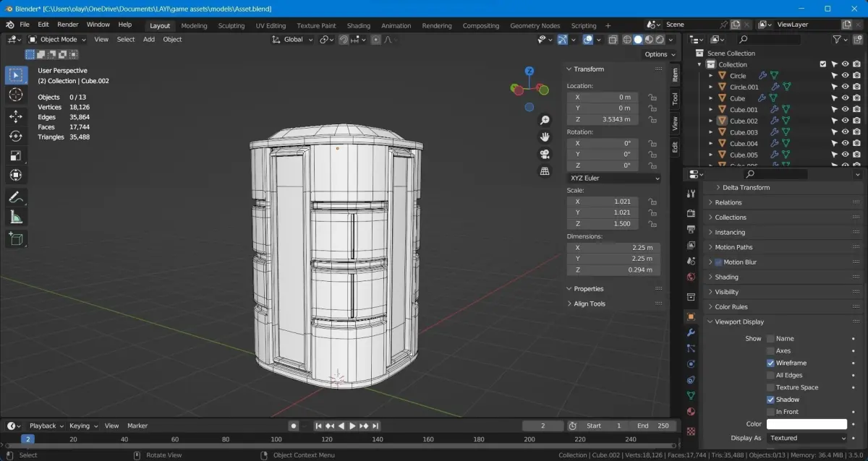Open the File menu
This screenshot has height=461, width=868.
pyautogui.click(x=25, y=25)
